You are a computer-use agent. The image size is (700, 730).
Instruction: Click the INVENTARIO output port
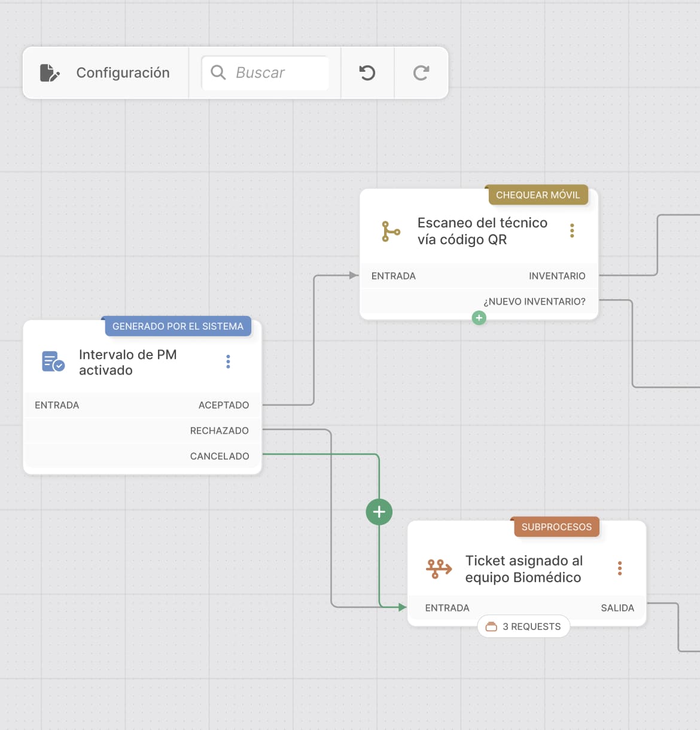pos(557,276)
